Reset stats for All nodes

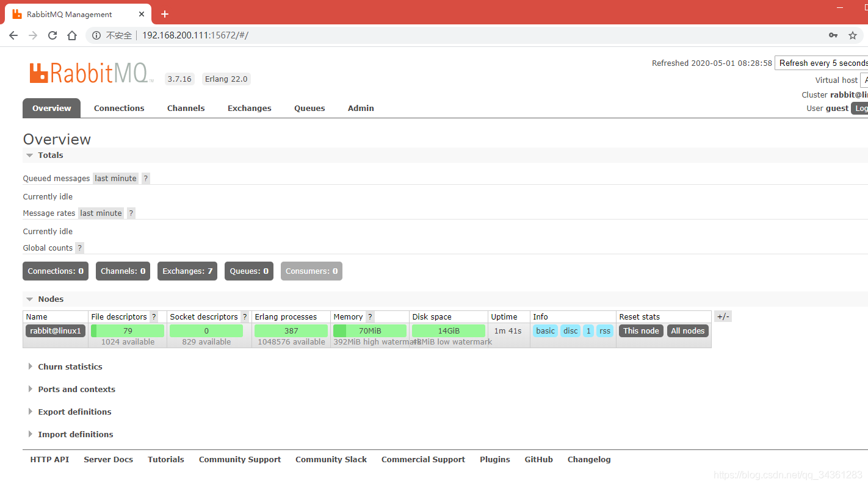(x=688, y=331)
